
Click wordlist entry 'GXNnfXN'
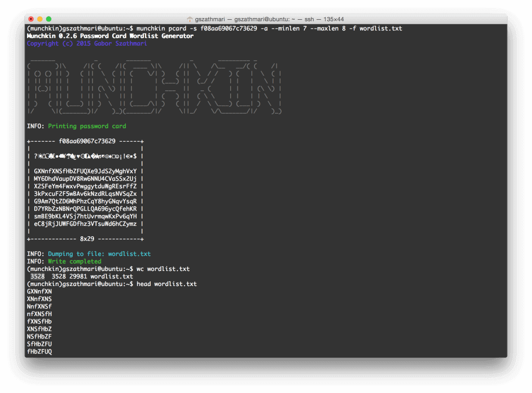click(39, 291)
